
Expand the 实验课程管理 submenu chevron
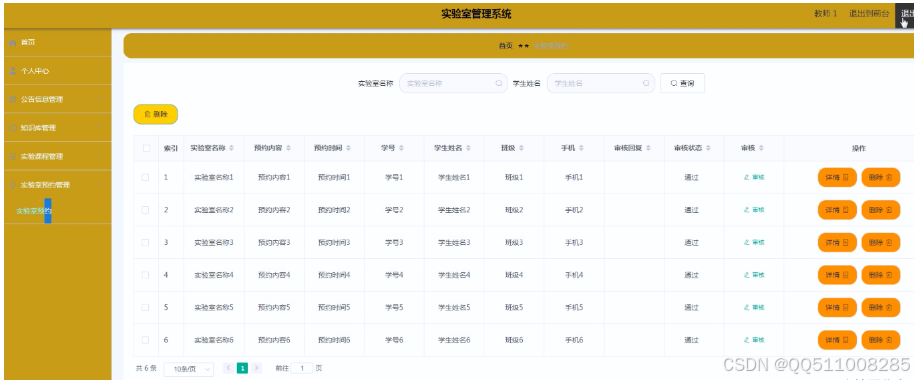tap(98, 156)
